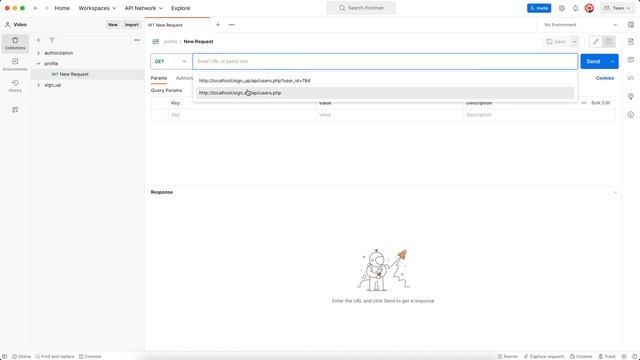The height and width of the screenshot is (360, 640).
Task: Open environment quick look icon
Action: [x=631, y=25]
